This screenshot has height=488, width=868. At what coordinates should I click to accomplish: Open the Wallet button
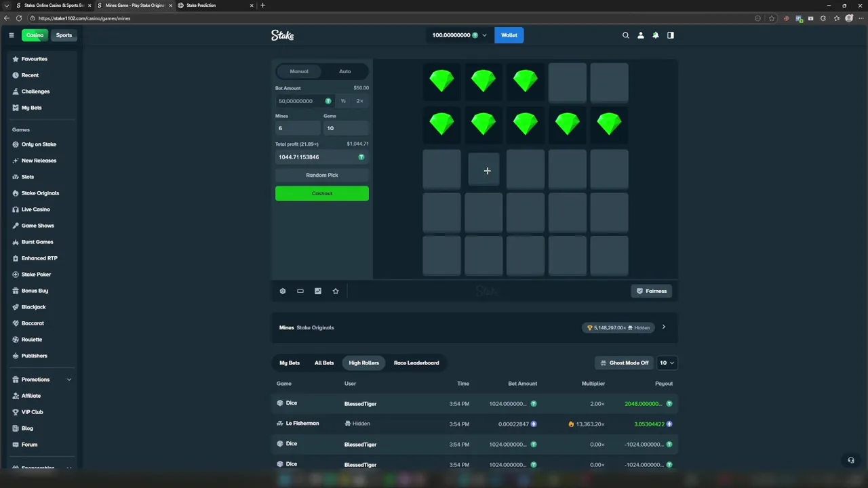tap(509, 35)
